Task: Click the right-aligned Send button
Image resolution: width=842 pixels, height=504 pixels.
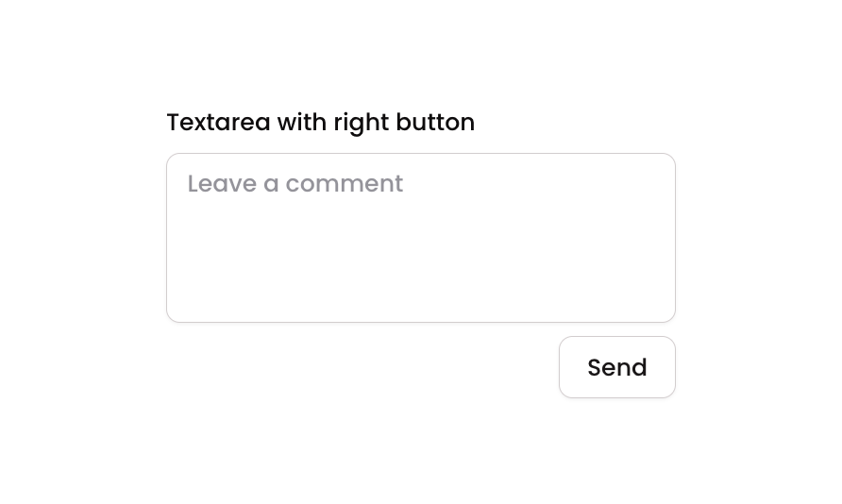Action: [616, 367]
